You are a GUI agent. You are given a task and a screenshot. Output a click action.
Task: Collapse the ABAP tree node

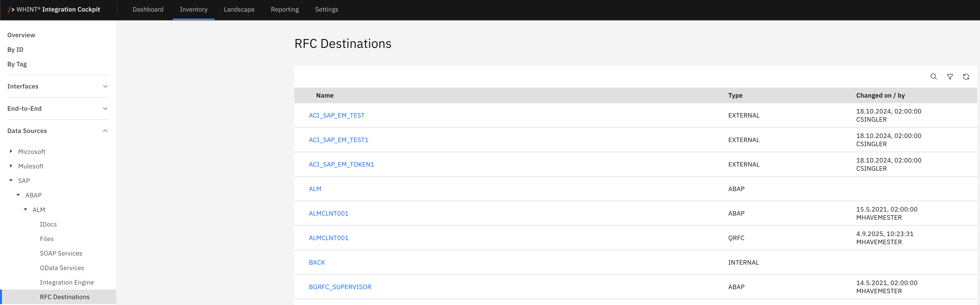[x=18, y=195]
